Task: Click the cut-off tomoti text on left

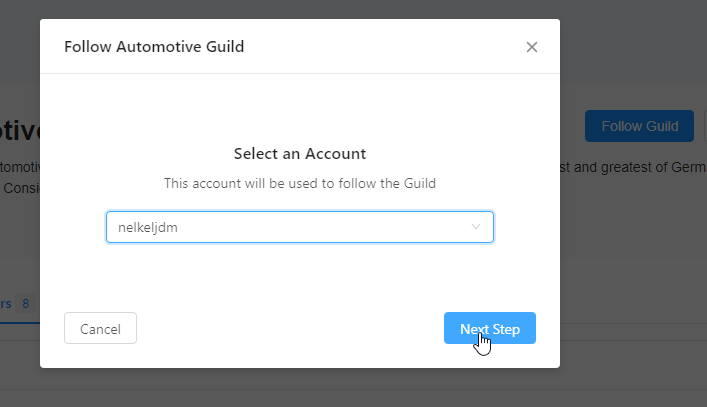Action: pos(20,167)
